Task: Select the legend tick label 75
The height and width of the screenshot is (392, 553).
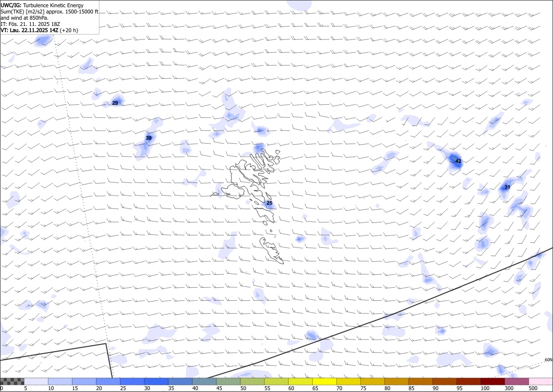Action: [363, 388]
